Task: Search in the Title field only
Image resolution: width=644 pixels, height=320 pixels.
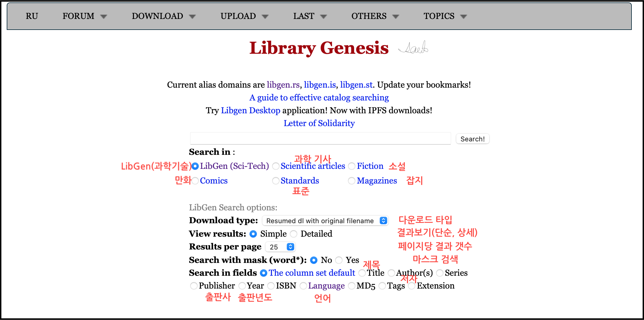Action: [362, 273]
